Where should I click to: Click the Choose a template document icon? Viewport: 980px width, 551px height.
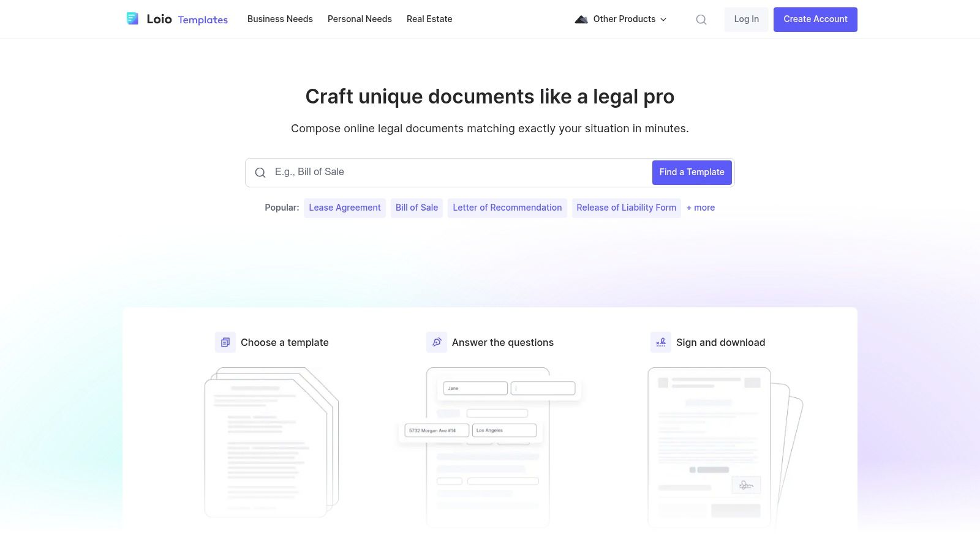tap(225, 342)
